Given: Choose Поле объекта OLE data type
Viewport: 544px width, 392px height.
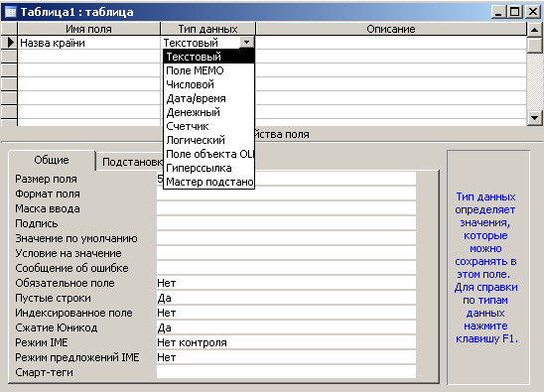Looking at the screenshot, I should pyautogui.click(x=208, y=154).
